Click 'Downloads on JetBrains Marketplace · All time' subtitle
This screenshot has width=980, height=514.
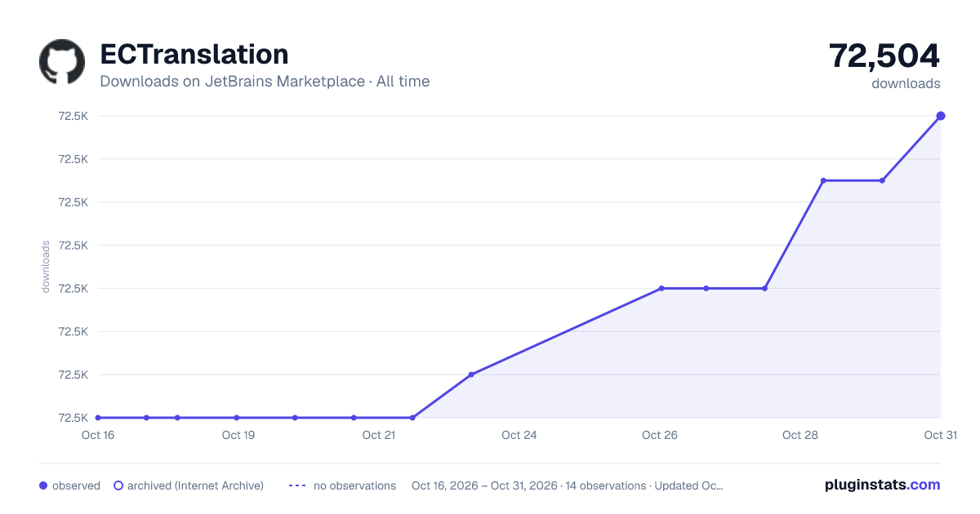265,82
